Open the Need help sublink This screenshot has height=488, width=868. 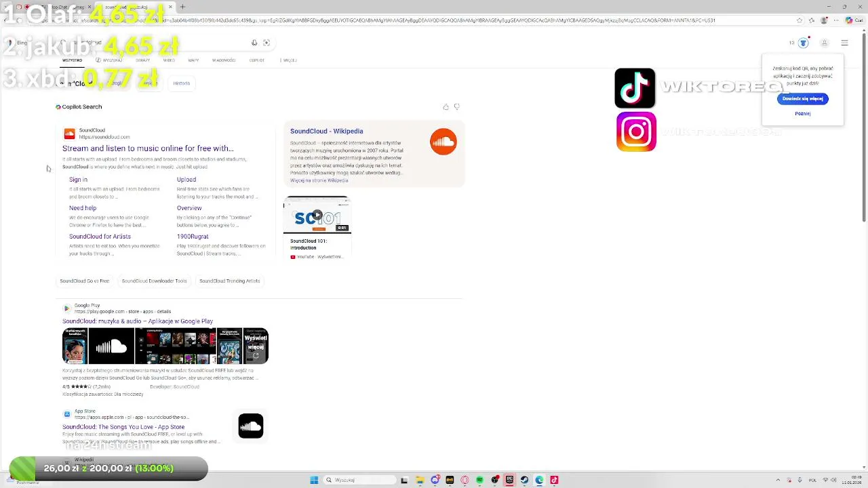click(x=83, y=208)
